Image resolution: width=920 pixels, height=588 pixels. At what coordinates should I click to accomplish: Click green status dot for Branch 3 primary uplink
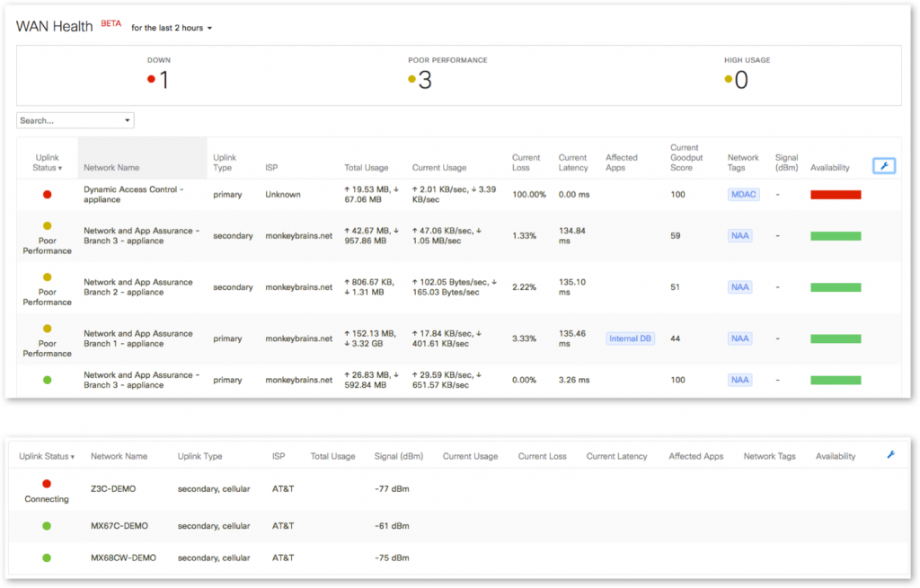tap(48, 380)
